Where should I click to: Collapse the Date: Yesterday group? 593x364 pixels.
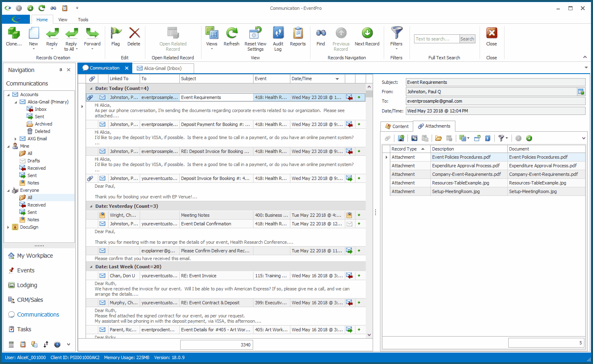point(91,206)
